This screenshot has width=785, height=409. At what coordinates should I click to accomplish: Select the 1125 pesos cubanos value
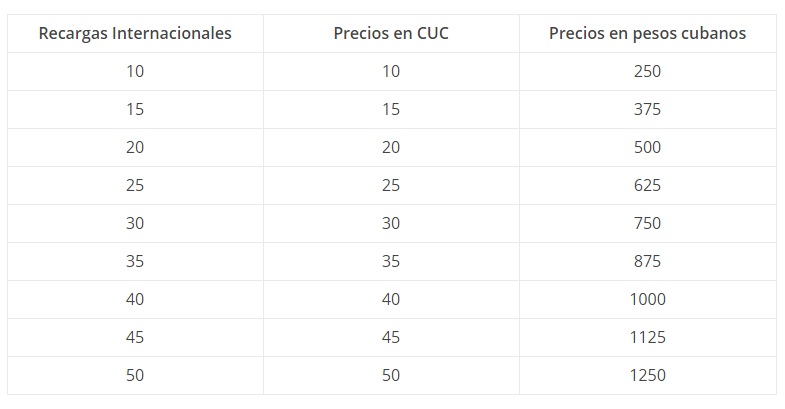coord(647,337)
